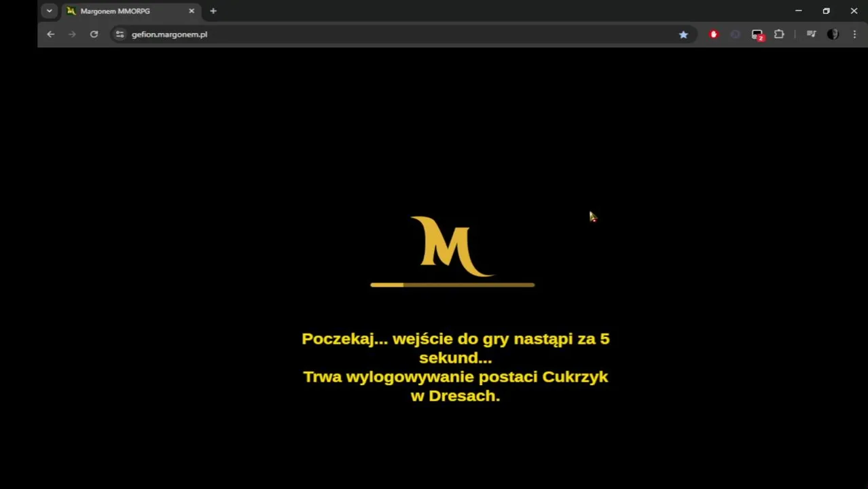The image size is (868, 489).
Task: Open the Chrome profile avatar
Action: (x=833, y=34)
